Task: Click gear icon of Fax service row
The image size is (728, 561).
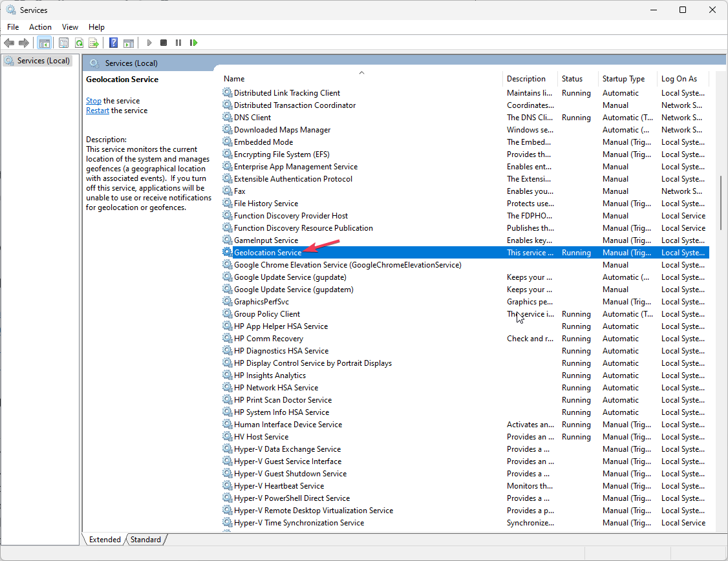Action: point(227,191)
